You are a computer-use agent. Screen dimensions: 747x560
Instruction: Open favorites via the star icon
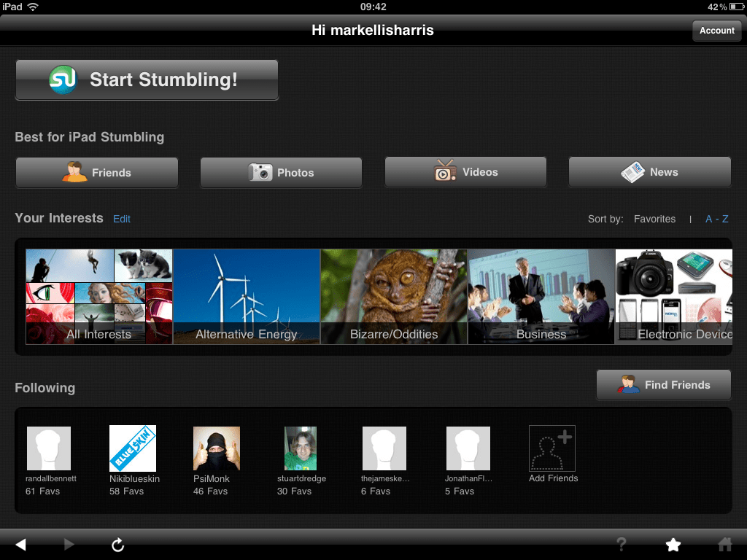click(673, 545)
